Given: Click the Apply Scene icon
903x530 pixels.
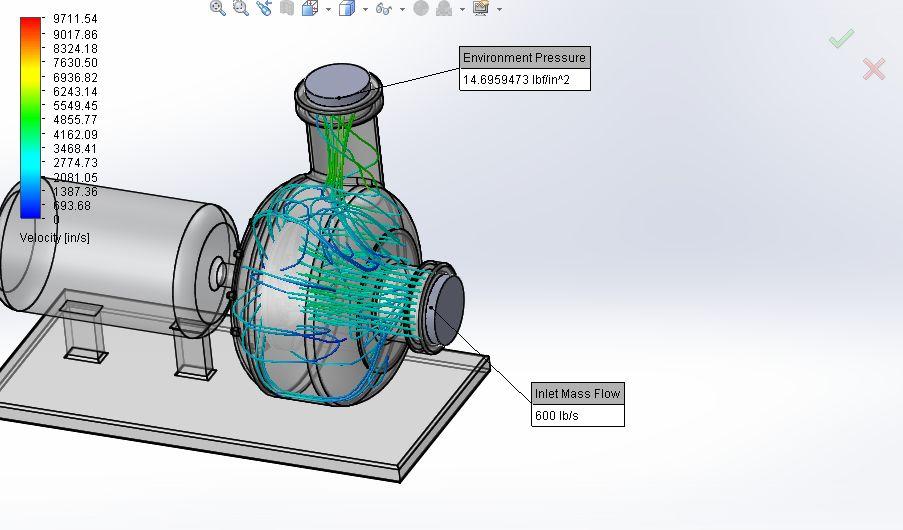Looking at the screenshot, I should [444, 8].
